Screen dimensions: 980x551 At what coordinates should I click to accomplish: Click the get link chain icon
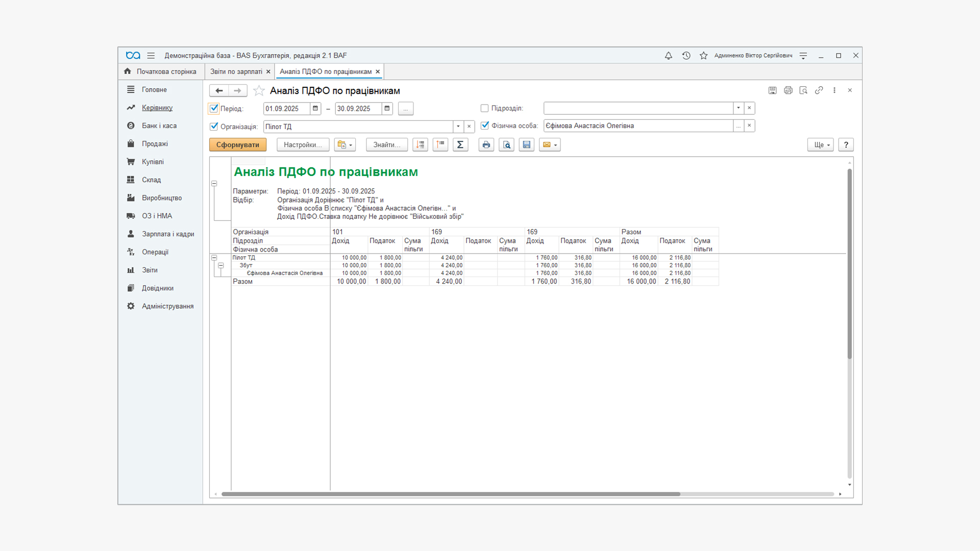[819, 90]
